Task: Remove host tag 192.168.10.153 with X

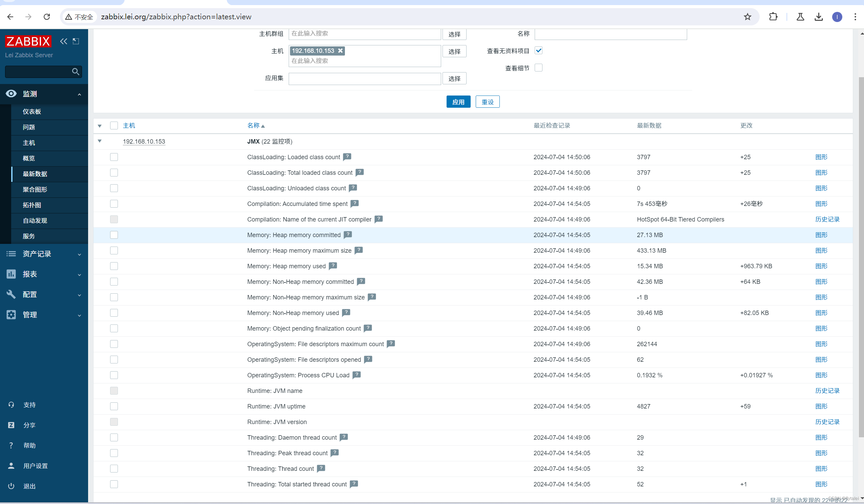Action: [x=340, y=51]
